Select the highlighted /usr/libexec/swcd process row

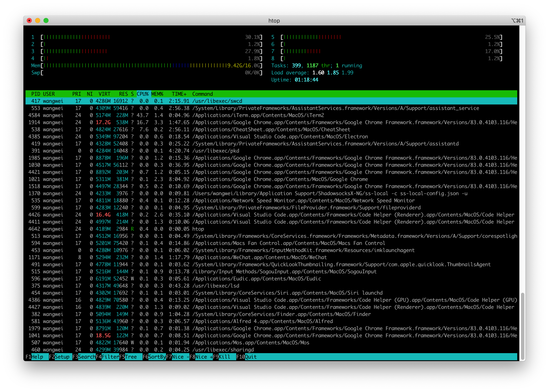(x=271, y=101)
